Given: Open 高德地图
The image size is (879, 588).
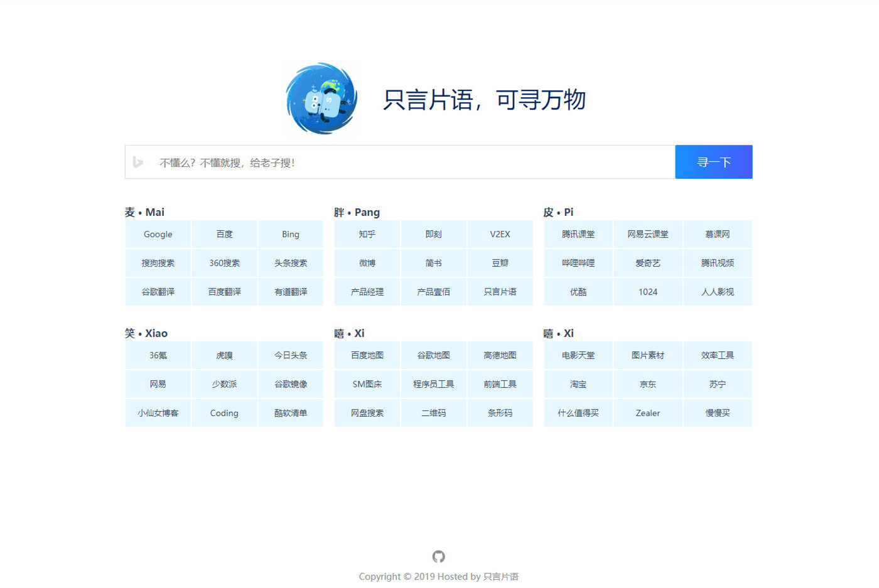Looking at the screenshot, I should click(500, 355).
